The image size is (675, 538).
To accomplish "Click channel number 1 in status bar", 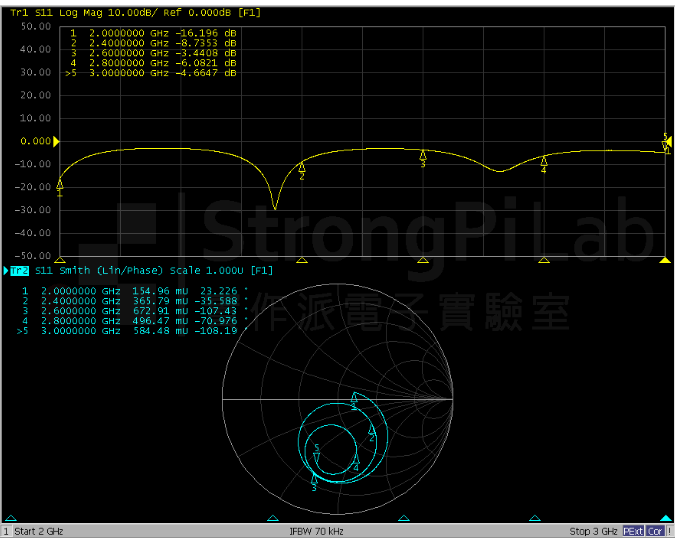I will click(x=6, y=532).
